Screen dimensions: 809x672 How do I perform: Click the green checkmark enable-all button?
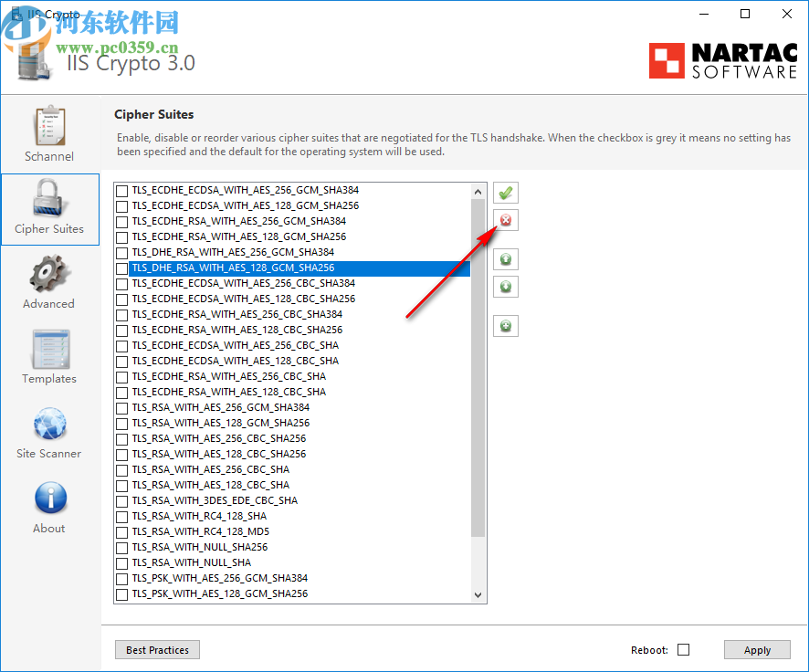[x=506, y=193]
